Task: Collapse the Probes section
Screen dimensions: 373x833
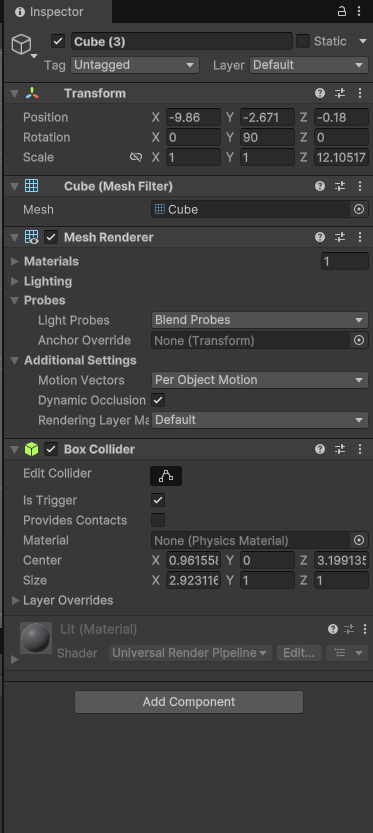Action: tap(15, 301)
